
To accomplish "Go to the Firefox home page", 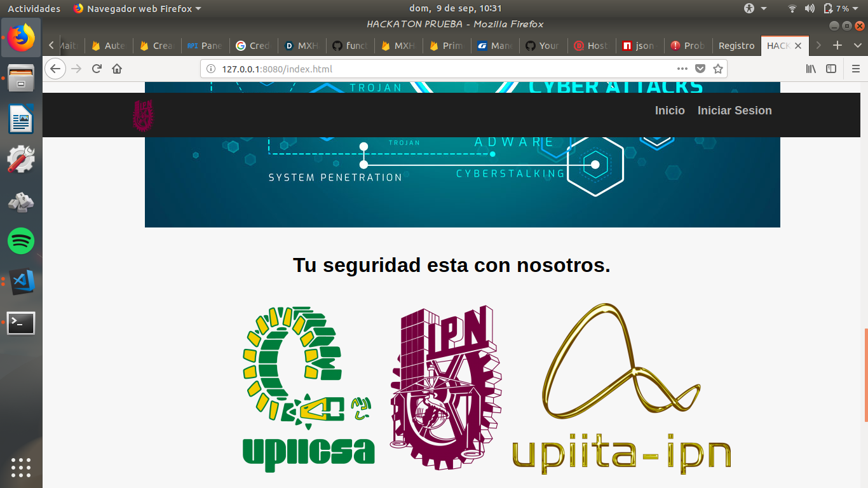I will 117,69.
